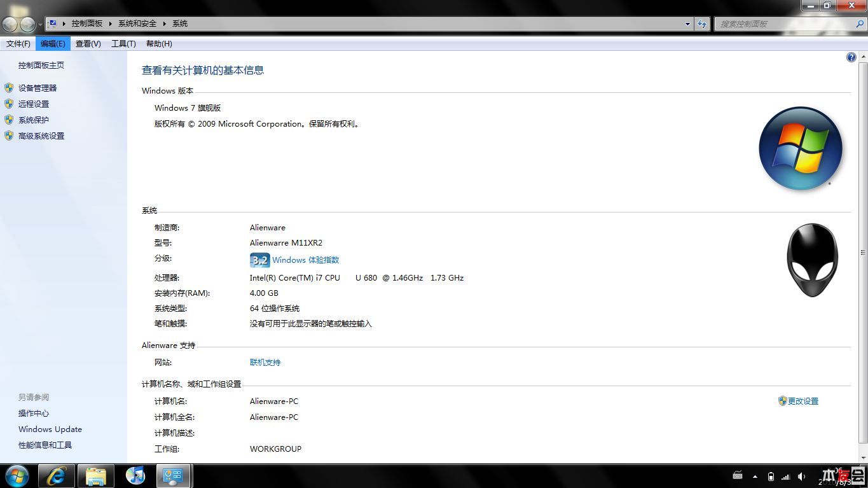Image resolution: width=868 pixels, height=488 pixels.
Task: Show hidden tray icons arrow
Action: (755, 477)
